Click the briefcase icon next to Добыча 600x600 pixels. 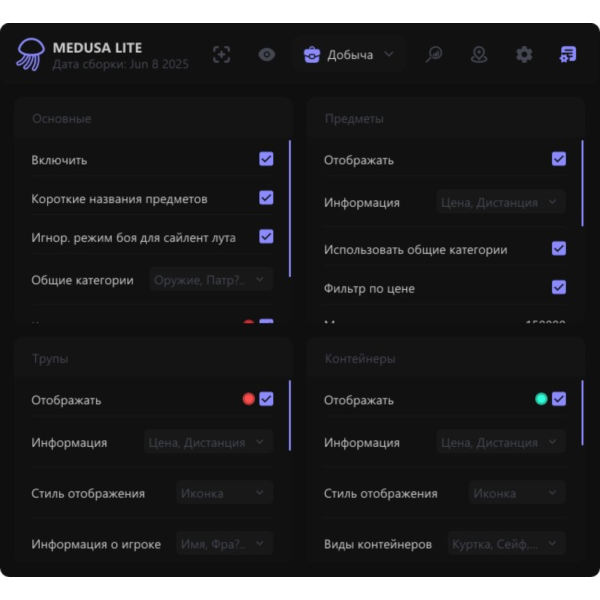click(312, 55)
